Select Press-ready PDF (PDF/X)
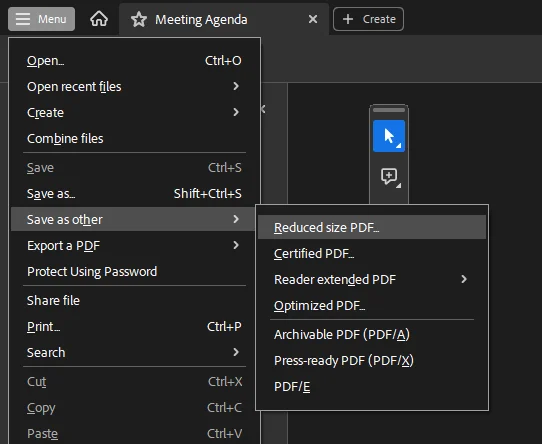 coord(372,360)
